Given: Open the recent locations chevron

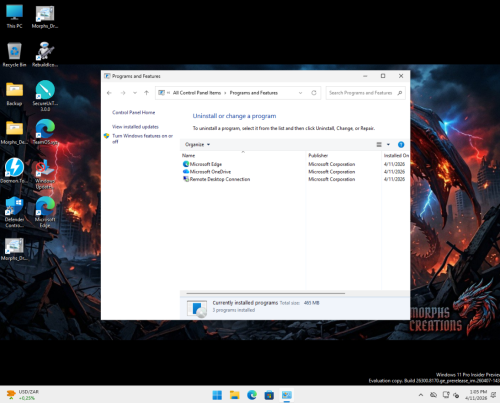Looking at the screenshot, I should pyautogui.click(x=135, y=93).
